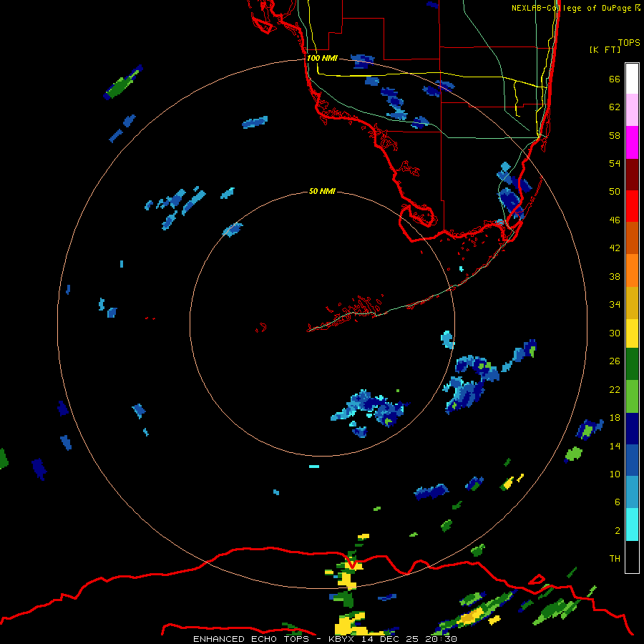Screen dimensions: 644x644
Task: Click the light blue legend swatch
Action: tap(632, 492)
